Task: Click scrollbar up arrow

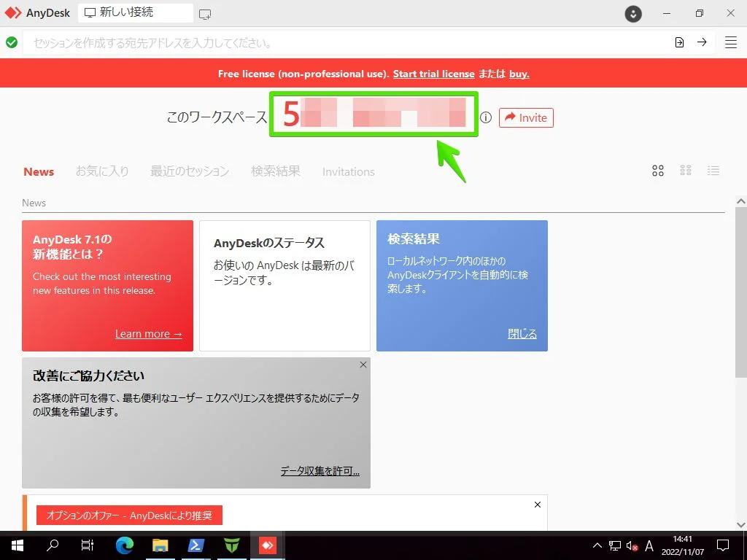Action: [741, 201]
